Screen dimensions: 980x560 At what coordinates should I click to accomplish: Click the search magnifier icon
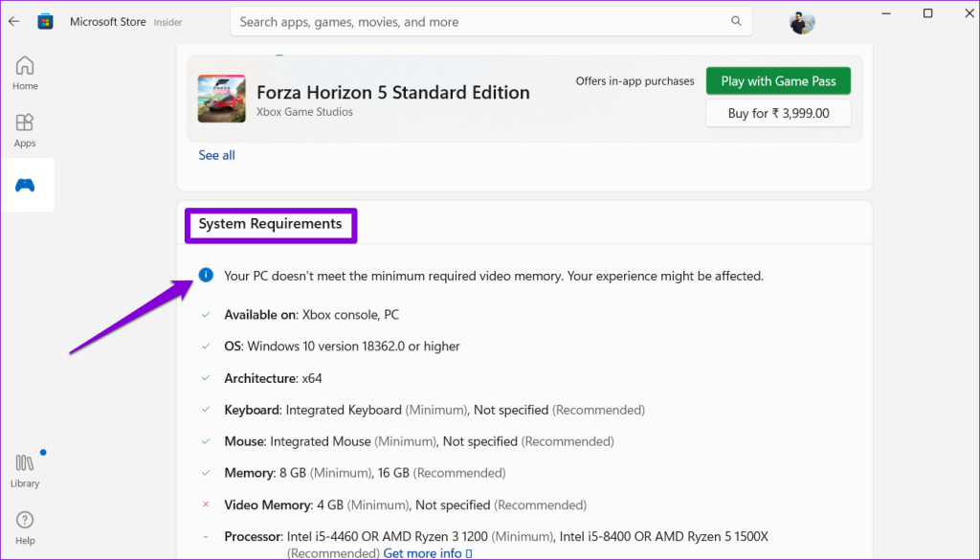[x=736, y=21]
